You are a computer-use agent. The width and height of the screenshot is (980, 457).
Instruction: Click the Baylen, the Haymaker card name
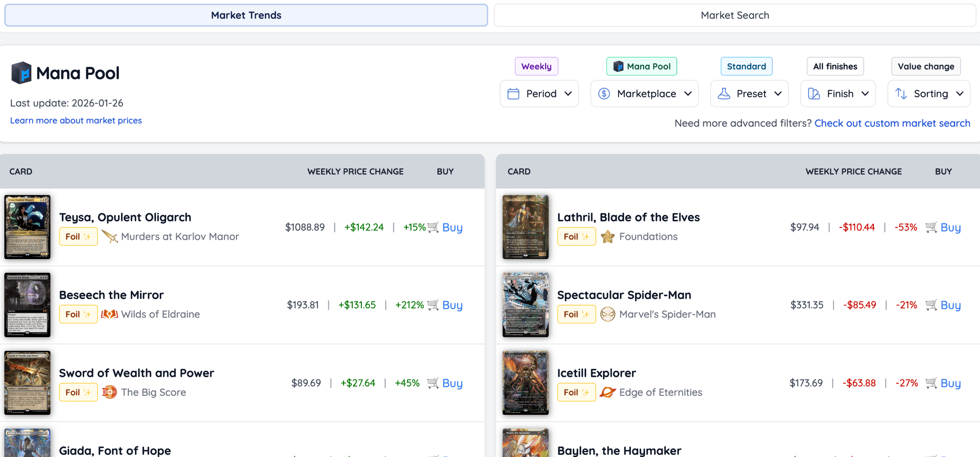[619, 450]
